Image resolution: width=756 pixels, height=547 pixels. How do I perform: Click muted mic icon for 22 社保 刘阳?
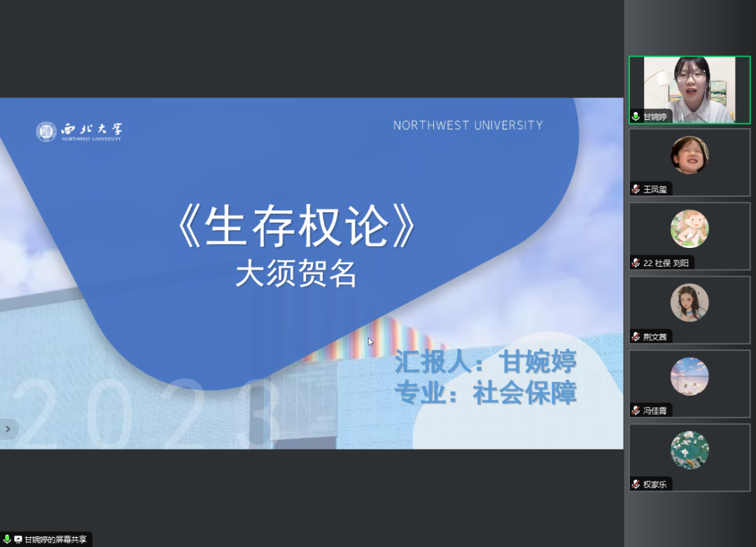[x=636, y=263]
